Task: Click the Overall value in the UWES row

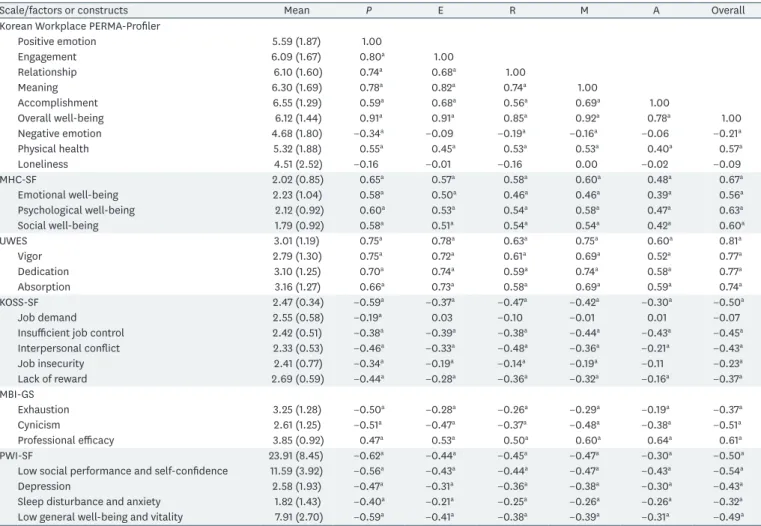Action: point(728,241)
